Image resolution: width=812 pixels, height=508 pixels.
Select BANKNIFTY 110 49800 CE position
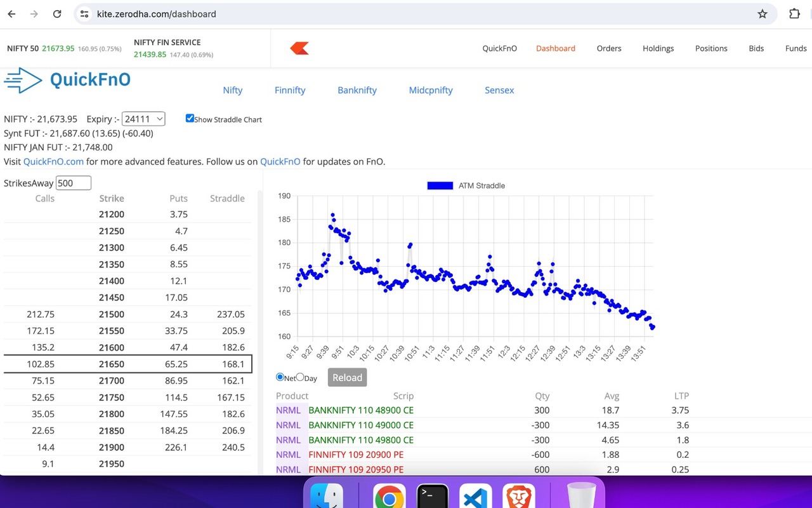[x=361, y=439]
